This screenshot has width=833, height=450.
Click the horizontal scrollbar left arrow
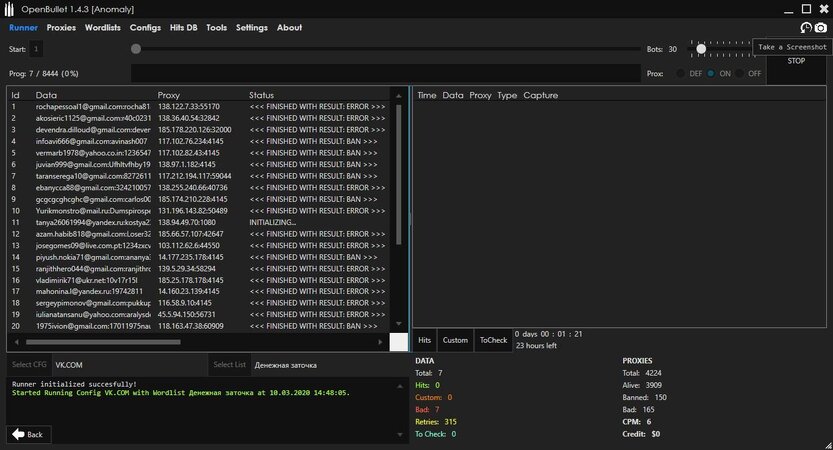pyautogui.click(x=16, y=342)
